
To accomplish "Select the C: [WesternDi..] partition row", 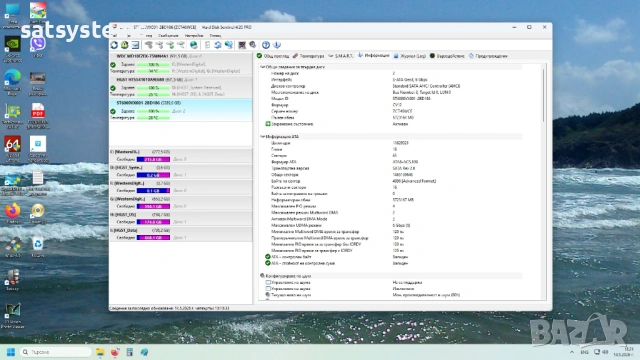I will [x=181, y=156].
